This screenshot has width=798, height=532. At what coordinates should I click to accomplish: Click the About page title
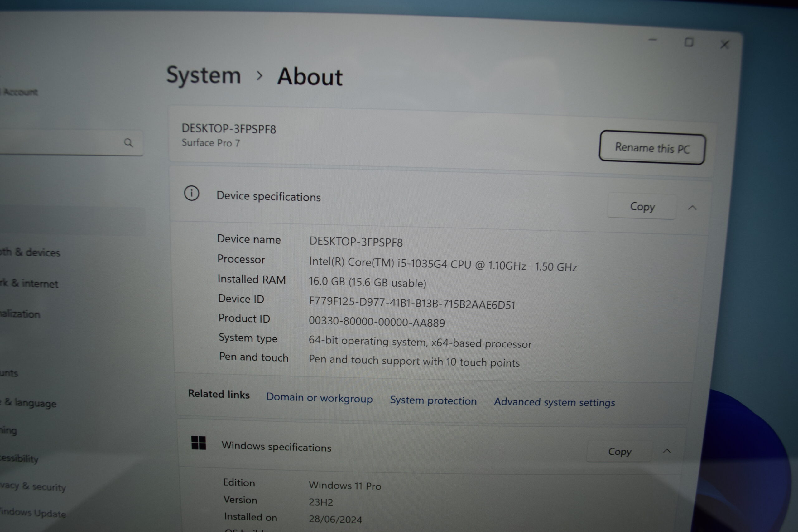[x=310, y=76]
